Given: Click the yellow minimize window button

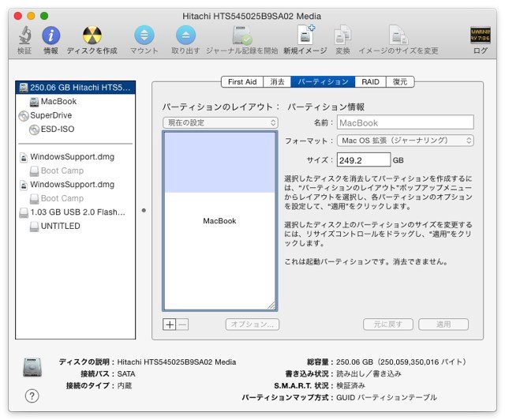Looking at the screenshot, I should 31,16.
